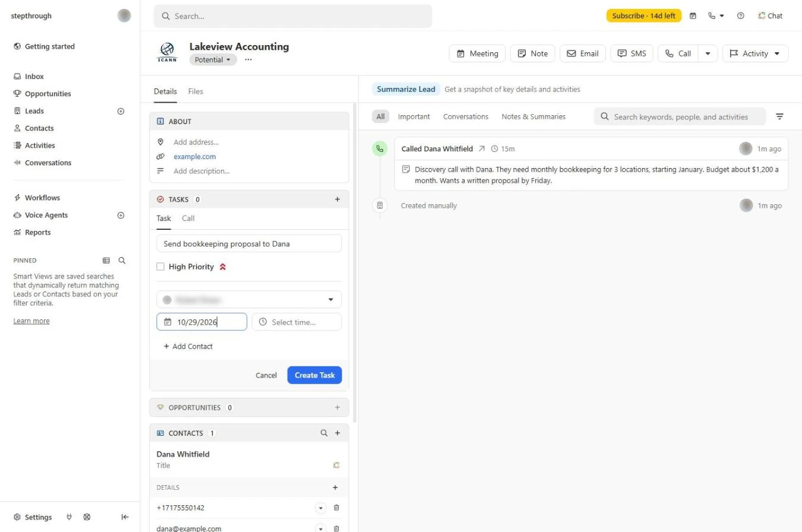Add a Voice Agent with plus icon
Image resolution: width=802 pixels, height=532 pixels.
pos(121,216)
